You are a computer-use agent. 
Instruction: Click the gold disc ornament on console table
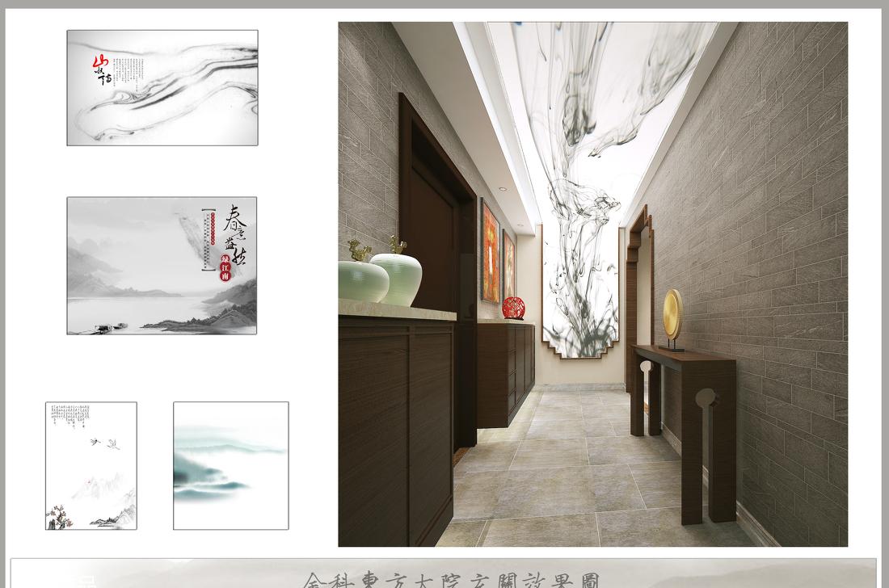coord(672,316)
